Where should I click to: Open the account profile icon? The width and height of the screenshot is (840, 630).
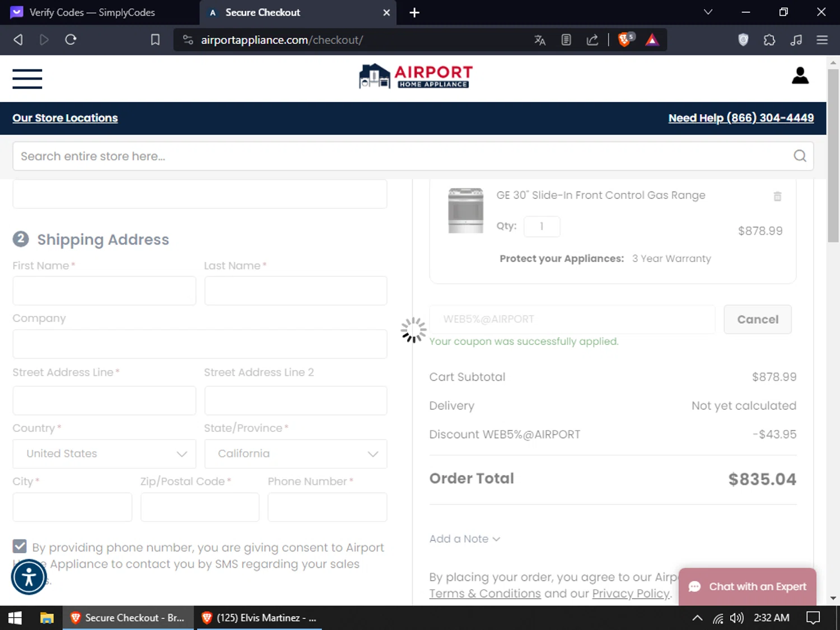point(800,76)
